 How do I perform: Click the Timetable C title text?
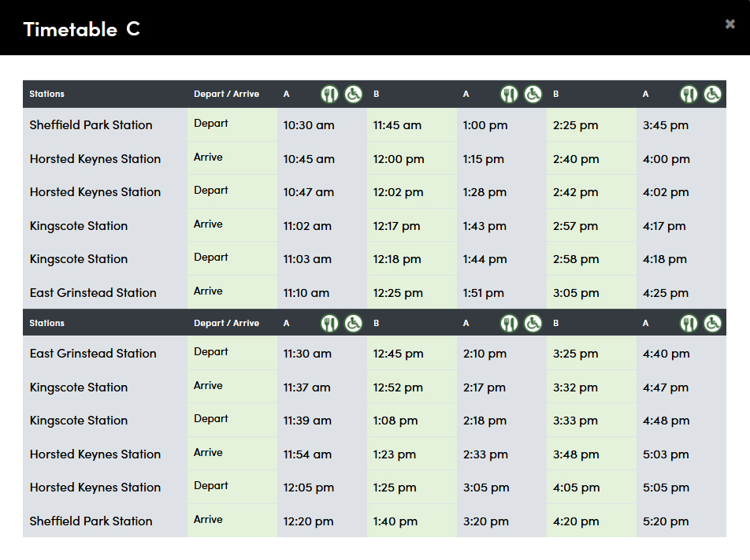pyautogui.click(x=82, y=29)
